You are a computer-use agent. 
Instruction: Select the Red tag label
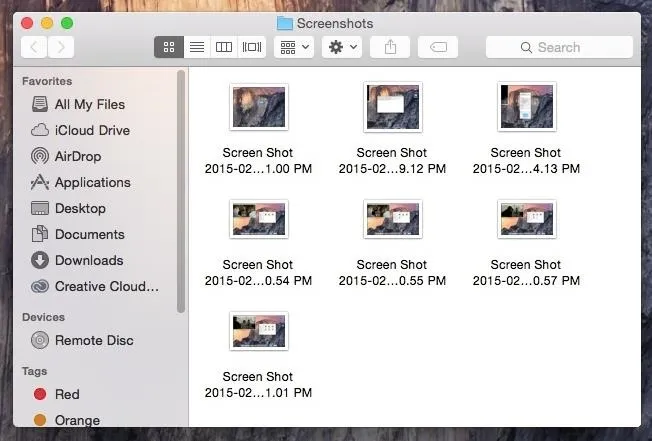tap(67, 394)
